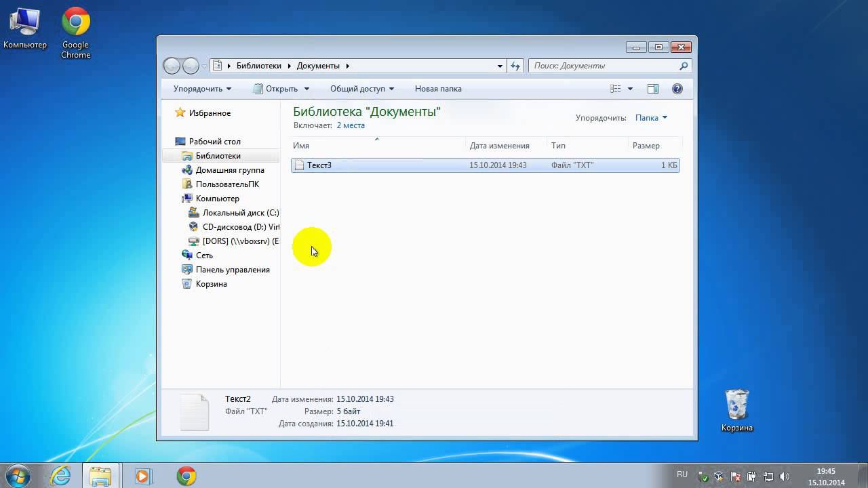Viewport: 868px width, 488px height.
Task: Click the CD-дисковод (D:) disc icon
Action: tap(194, 227)
